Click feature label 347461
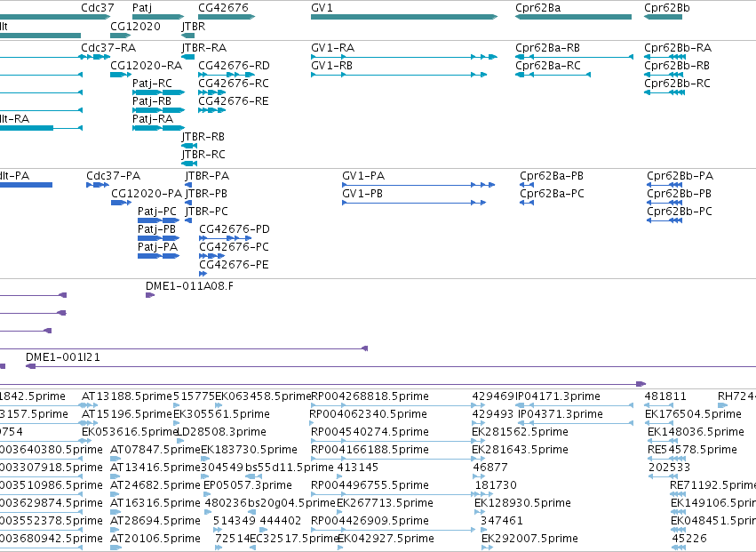756x552 pixels. pos(501,521)
